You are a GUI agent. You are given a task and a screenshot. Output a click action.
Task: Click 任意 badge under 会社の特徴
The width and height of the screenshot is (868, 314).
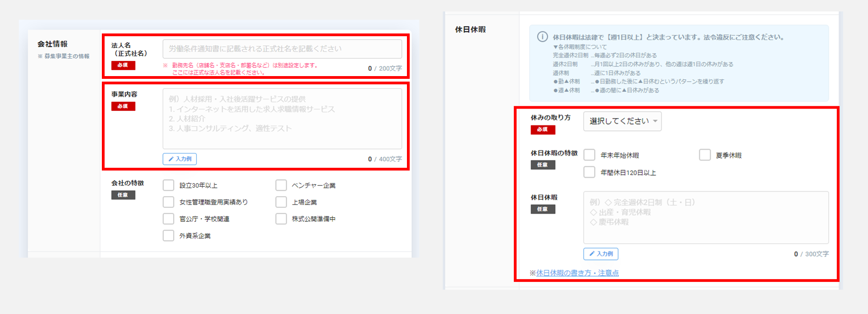123,195
